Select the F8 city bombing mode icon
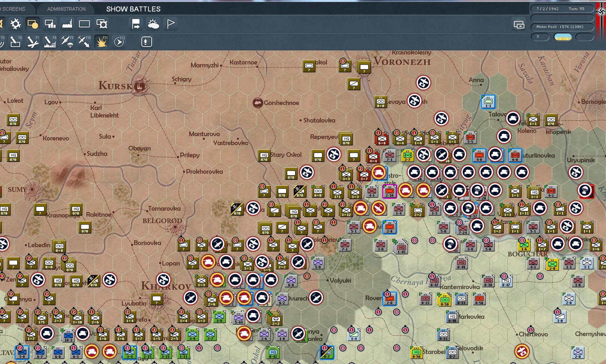The height and width of the screenshot is (364, 606). click(50, 42)
